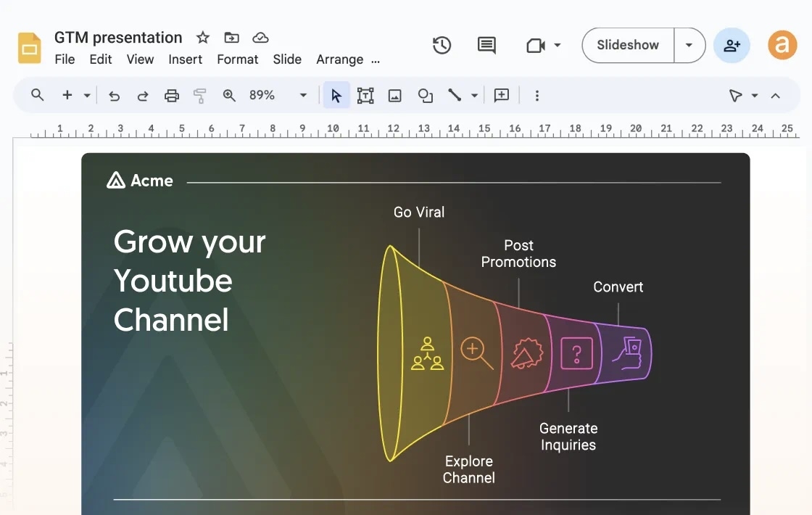Star the GTM presentation document
The width and height of the screenshot is (812, 515).
(x=202, y=37)
